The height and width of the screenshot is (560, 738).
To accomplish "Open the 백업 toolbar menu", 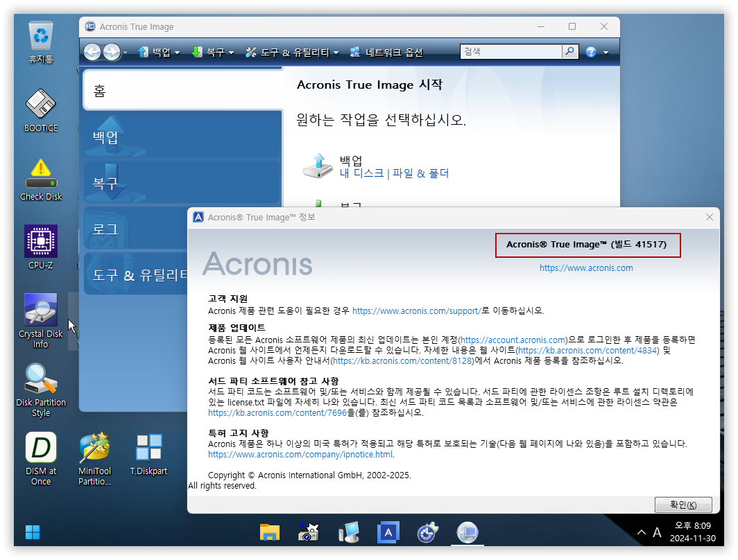I will tap(159, 52).
